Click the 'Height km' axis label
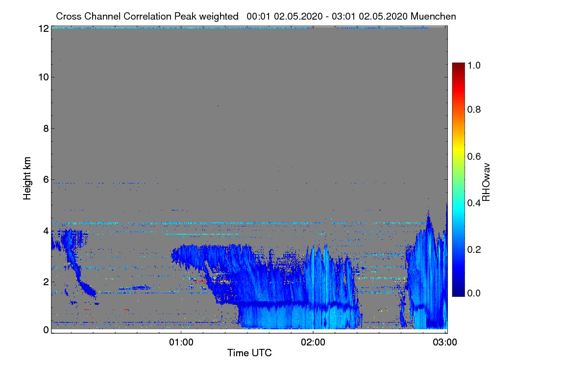 [27, 178]
